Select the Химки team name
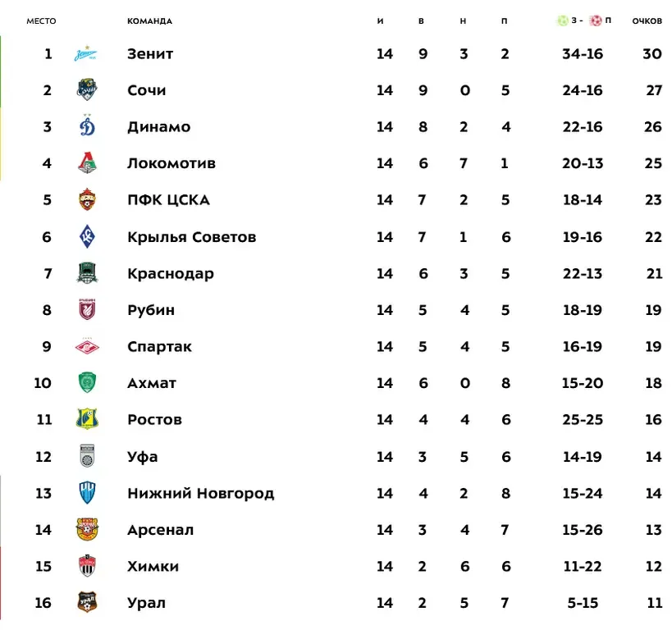 pyautogui.click(x=153, y=566)
